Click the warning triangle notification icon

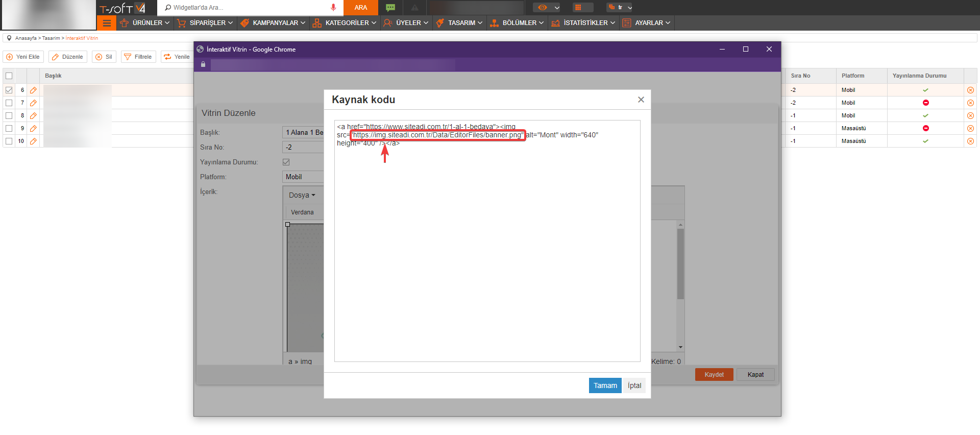click(x=415, y=8)
